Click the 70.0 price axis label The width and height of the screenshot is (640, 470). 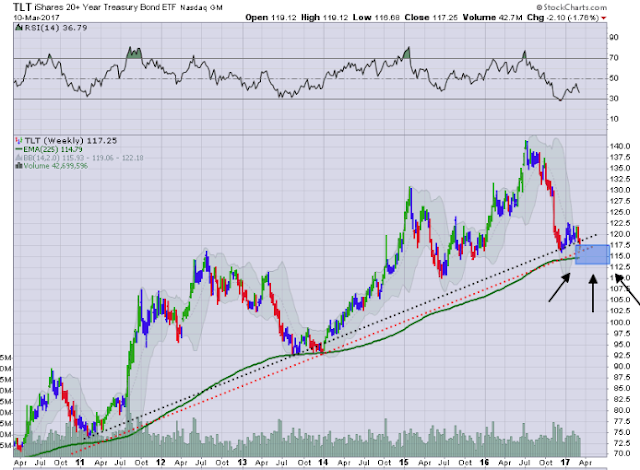[x=620, y=454]
